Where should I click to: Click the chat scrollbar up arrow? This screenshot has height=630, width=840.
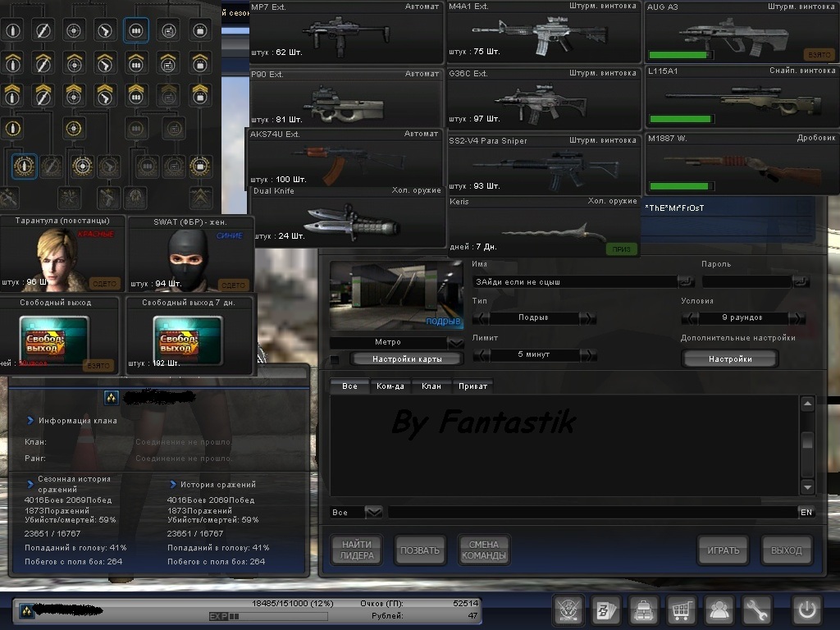click(807, 404)
